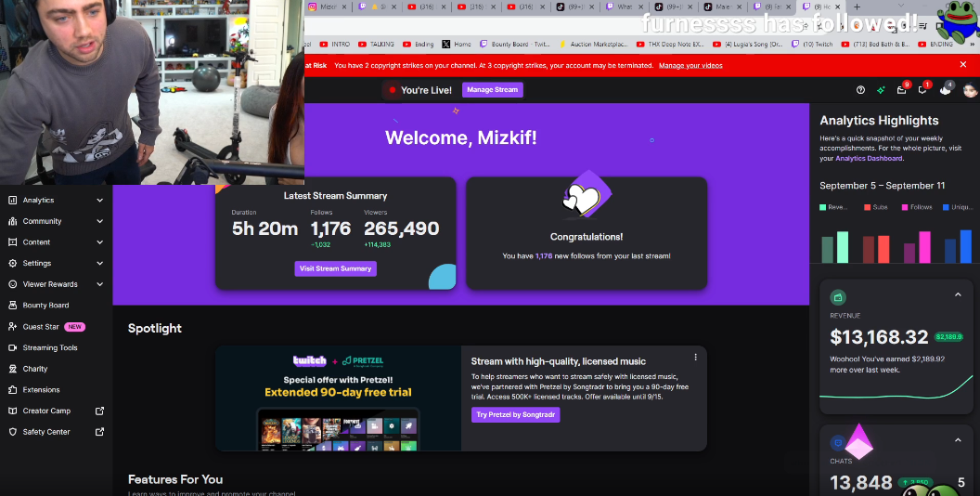Expand the Community sidebar section
The width and height of the screenshot is (980, 496).
pyautogui.click(x=99, y=221)
